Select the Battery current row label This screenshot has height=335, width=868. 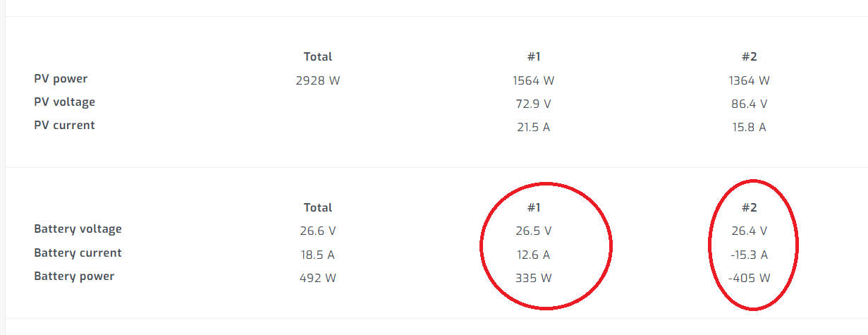tap(78, 253)
